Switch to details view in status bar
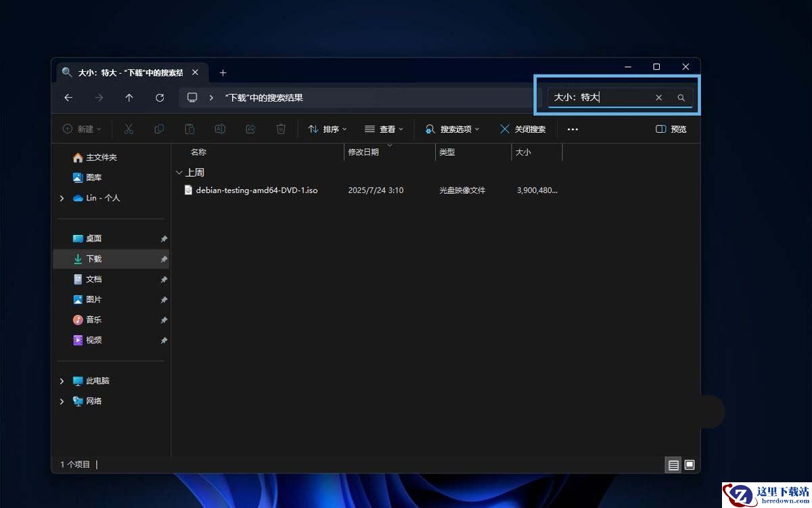 pos(673,465)
